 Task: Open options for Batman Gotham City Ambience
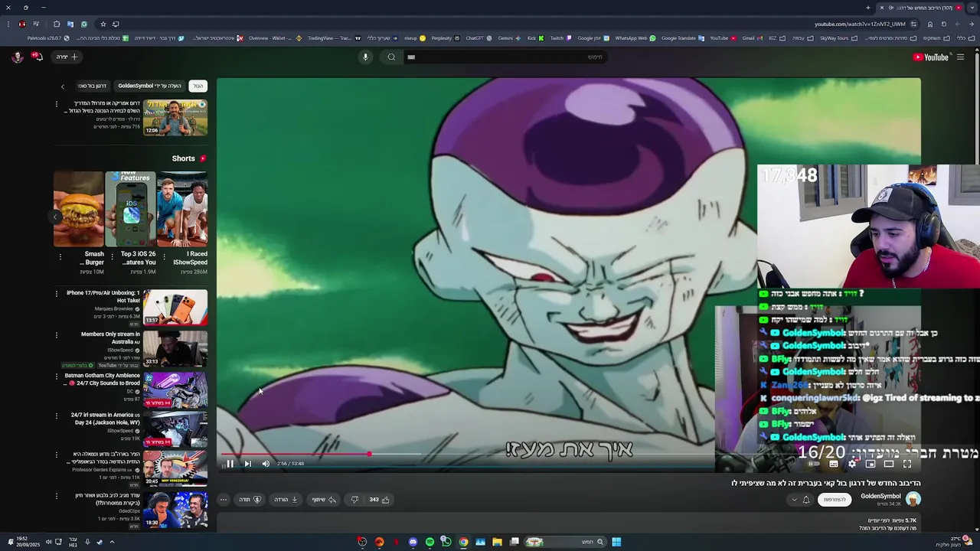tap(56, 376)
